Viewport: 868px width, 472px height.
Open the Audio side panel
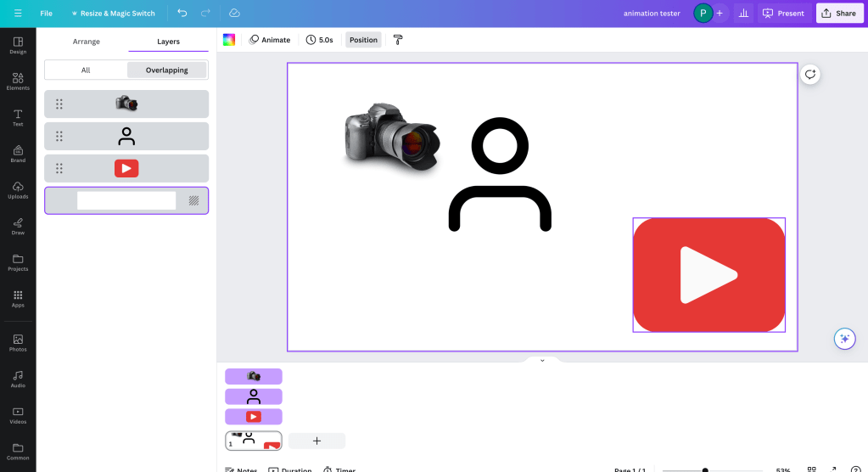(18, 379)
